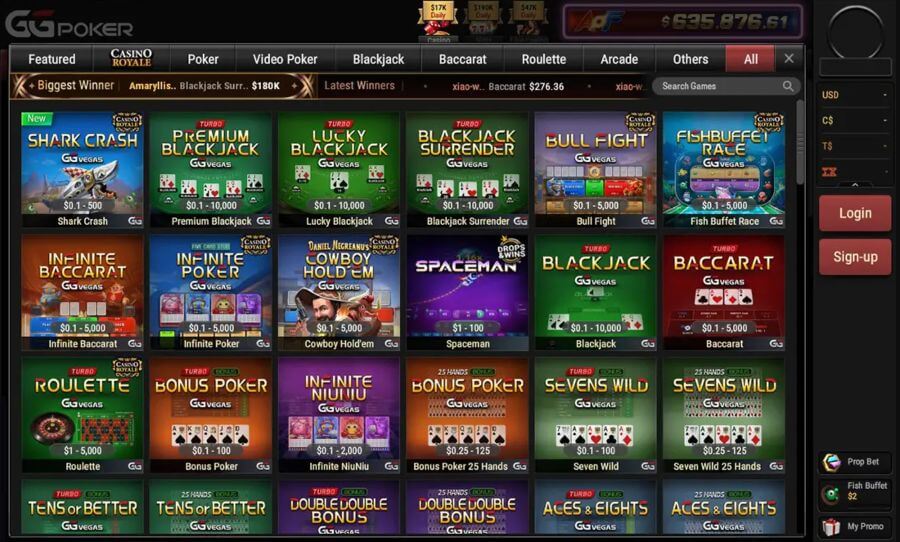Close the casino games panel
900x542 pixels.
click(789, 59)
